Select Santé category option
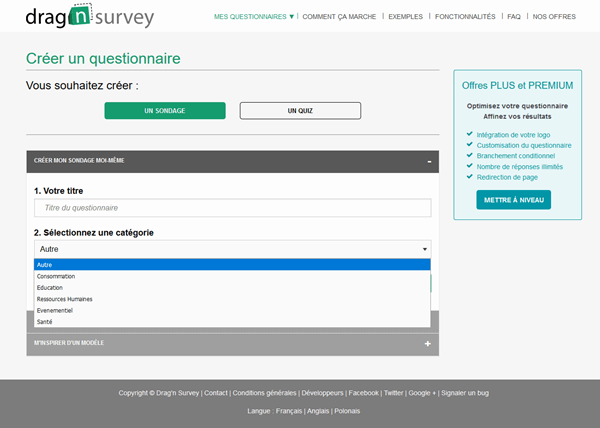The width and height of the screenshot is (600, 428). (232, 322)
